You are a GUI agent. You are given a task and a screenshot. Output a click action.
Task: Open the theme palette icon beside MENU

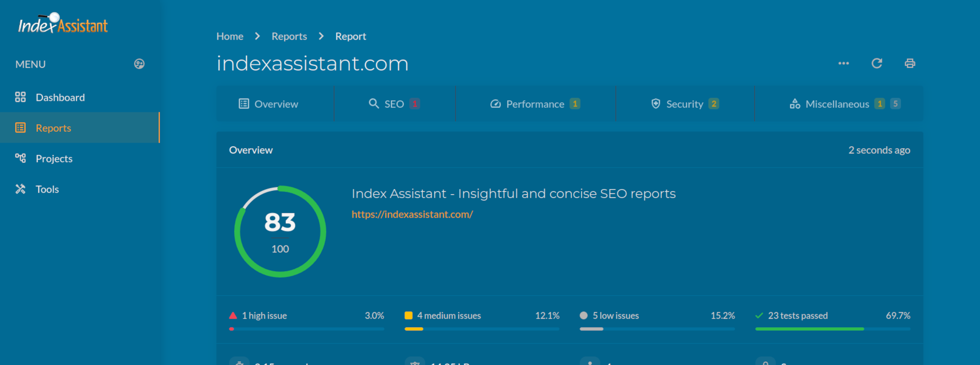139,64
